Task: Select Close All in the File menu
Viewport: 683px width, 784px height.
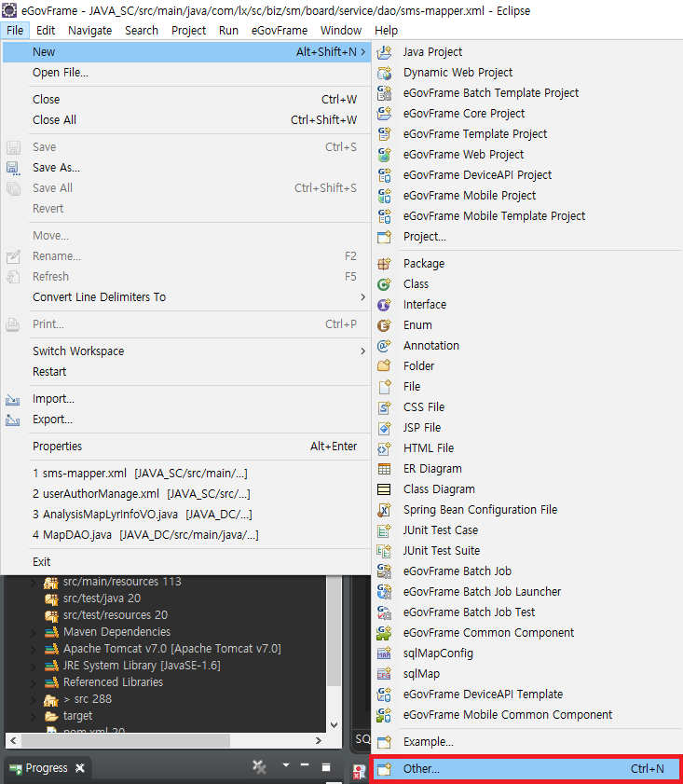Action: point(185,120)
